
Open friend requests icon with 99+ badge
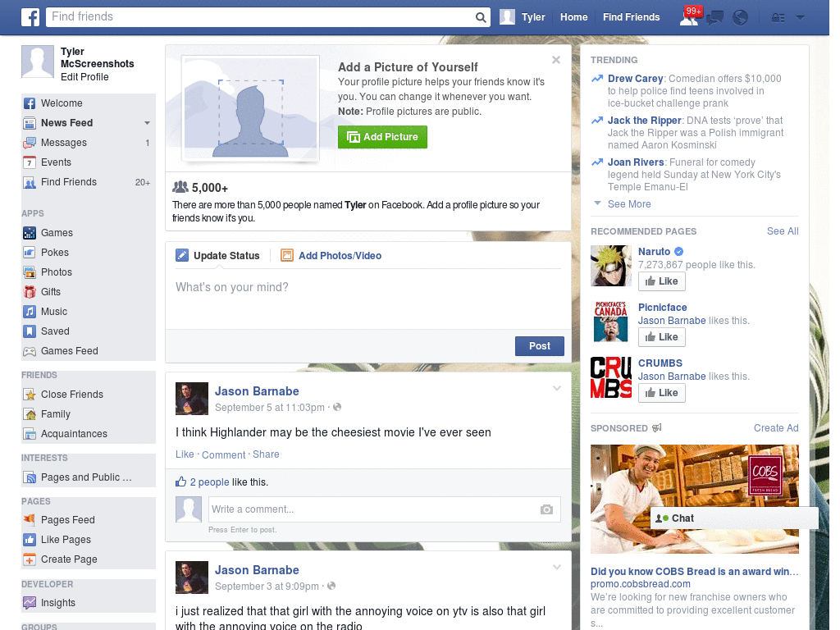(689, 17)
